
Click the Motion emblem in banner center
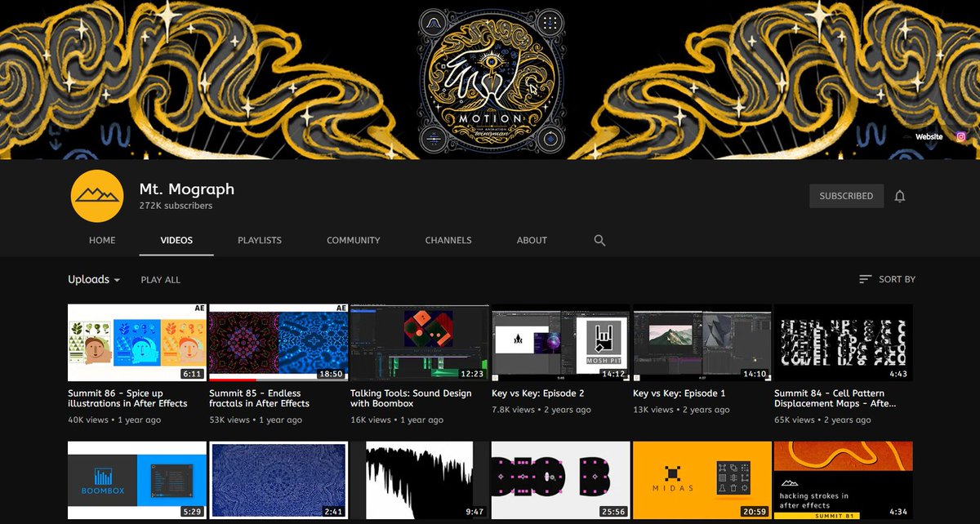(x=490, y=80)
